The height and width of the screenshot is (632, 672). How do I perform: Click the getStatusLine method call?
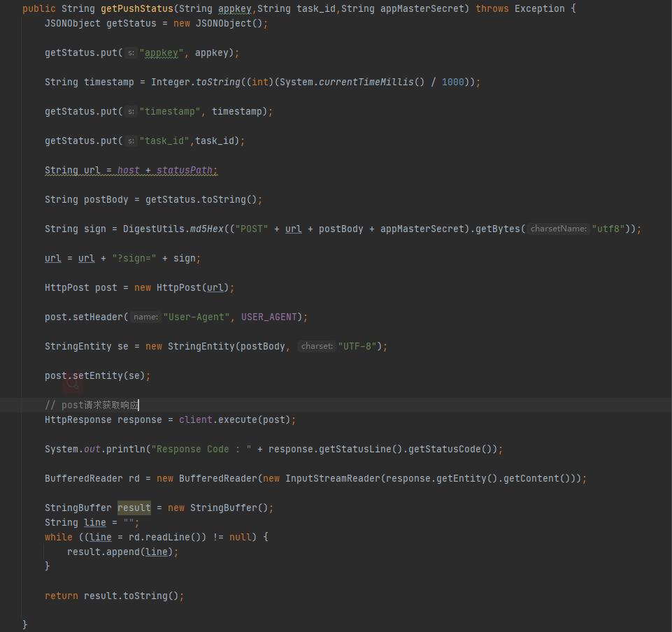(355, 449)
